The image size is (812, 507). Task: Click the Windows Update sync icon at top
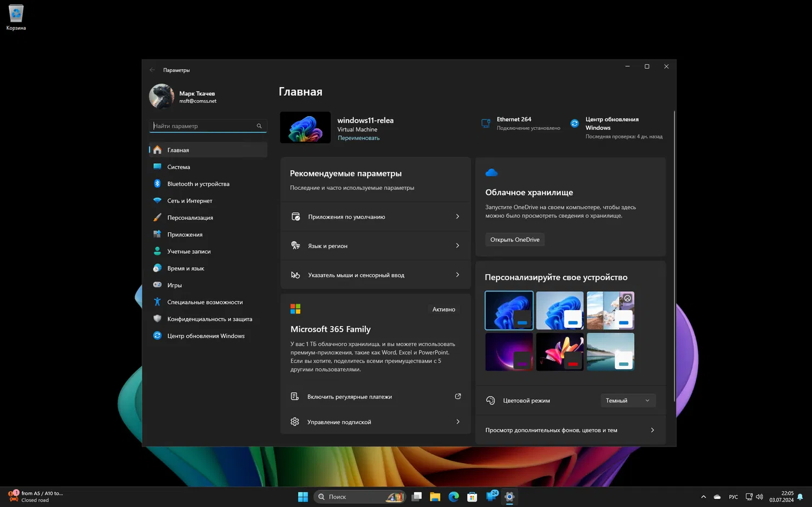pos(574,123)
